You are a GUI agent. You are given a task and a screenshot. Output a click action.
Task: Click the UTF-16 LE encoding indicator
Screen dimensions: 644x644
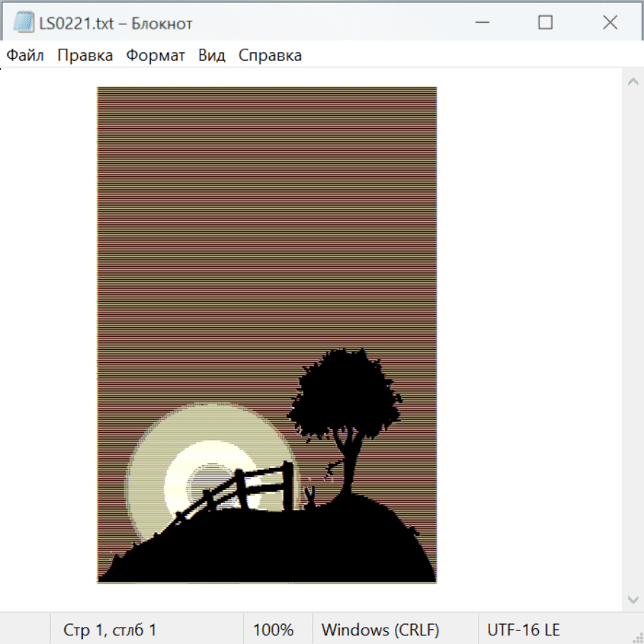[523, 630]
